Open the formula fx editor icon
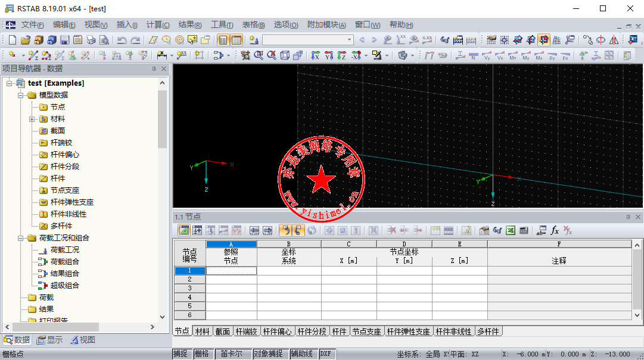The height and width of the screenshot is (360, 644). (555, 230)
